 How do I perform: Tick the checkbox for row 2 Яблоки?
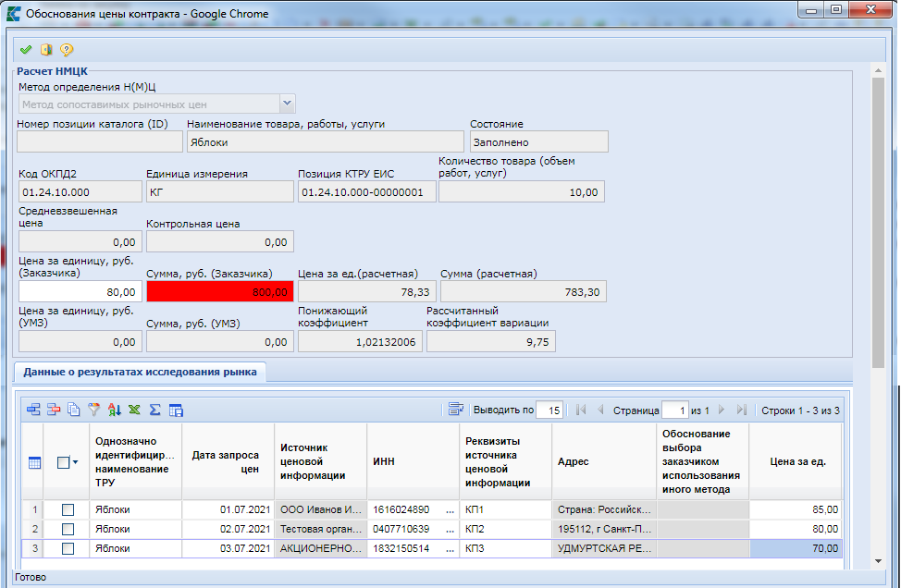coord(68,529)
